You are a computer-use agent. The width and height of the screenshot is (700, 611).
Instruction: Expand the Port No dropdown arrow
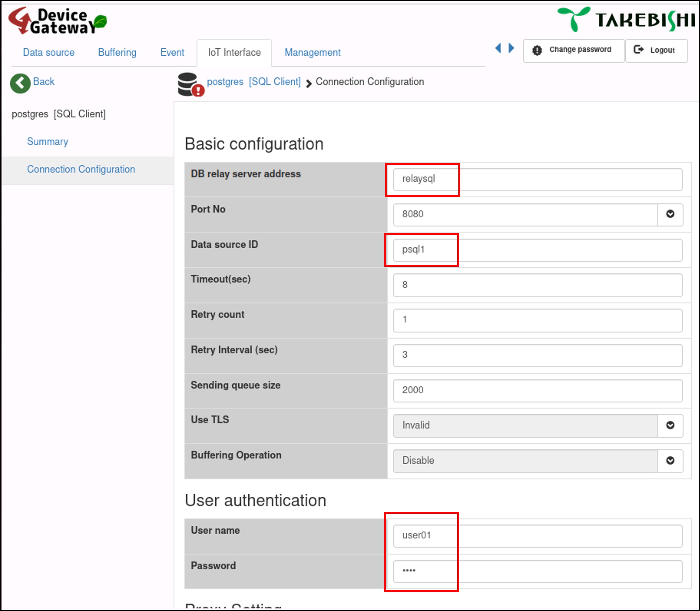click(x=670, y=214)
